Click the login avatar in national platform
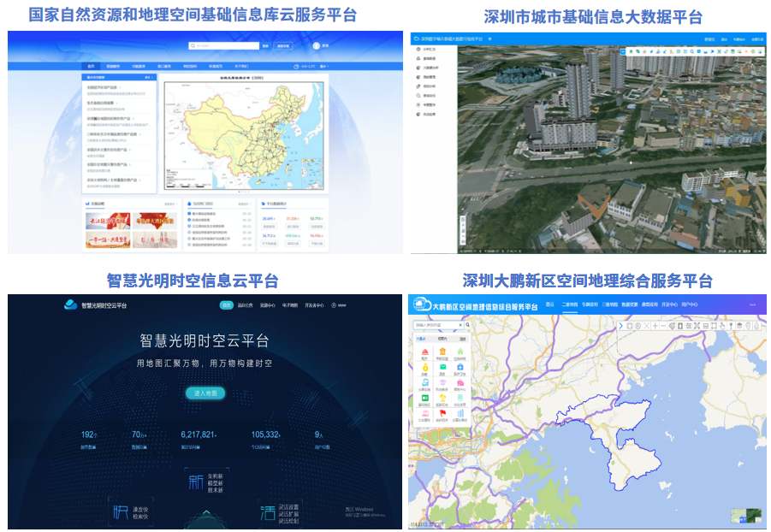This screenshot has width=771, height=532. (x=316, y=45)
